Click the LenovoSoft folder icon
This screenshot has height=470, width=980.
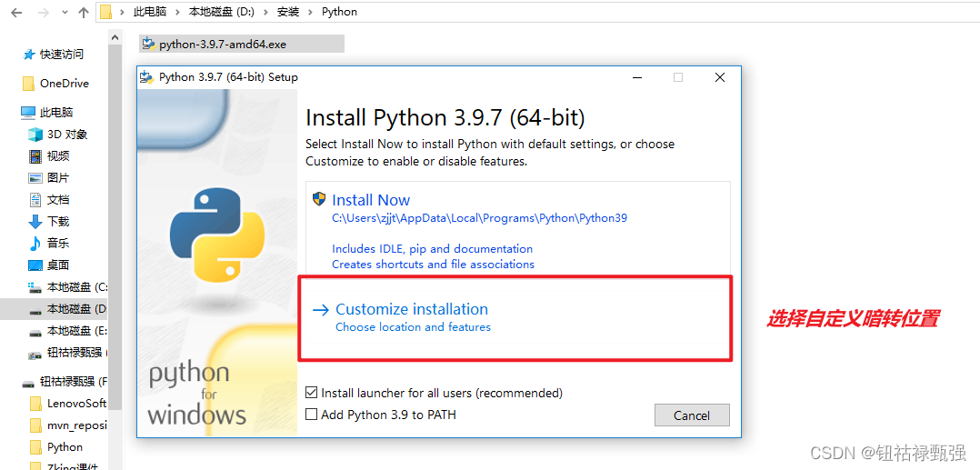35,403
